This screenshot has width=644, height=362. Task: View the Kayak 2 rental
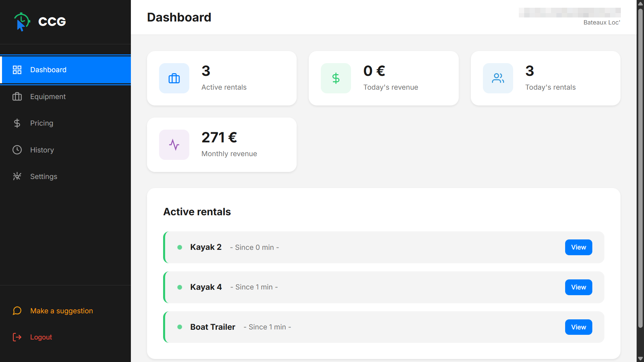point(579,247)
